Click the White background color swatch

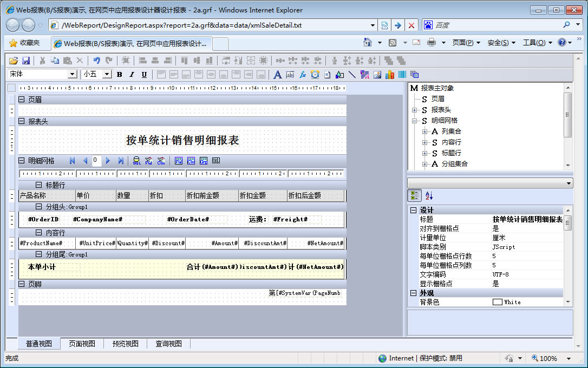(497, 302)
